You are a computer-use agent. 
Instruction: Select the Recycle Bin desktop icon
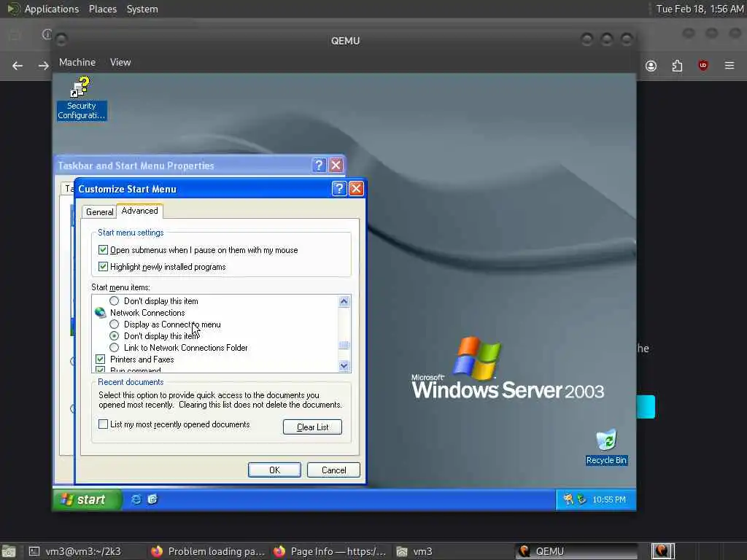tap(606, 447)
